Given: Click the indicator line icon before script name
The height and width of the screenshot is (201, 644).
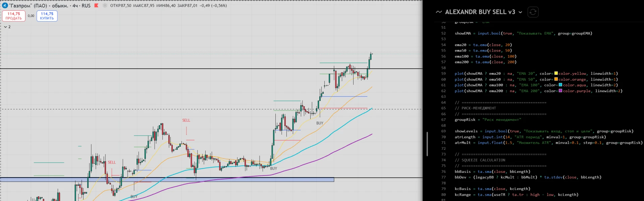Looking at the screenshot, I should pos(439,12).
